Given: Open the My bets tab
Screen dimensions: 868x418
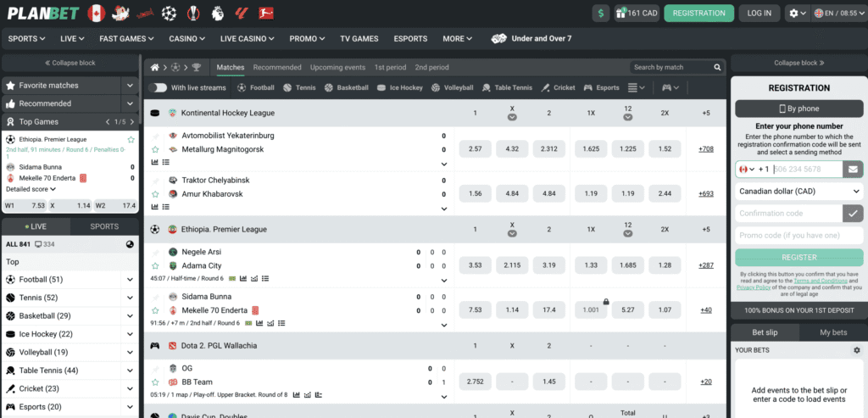Looking at the screenshot, I should pos(832,332).
